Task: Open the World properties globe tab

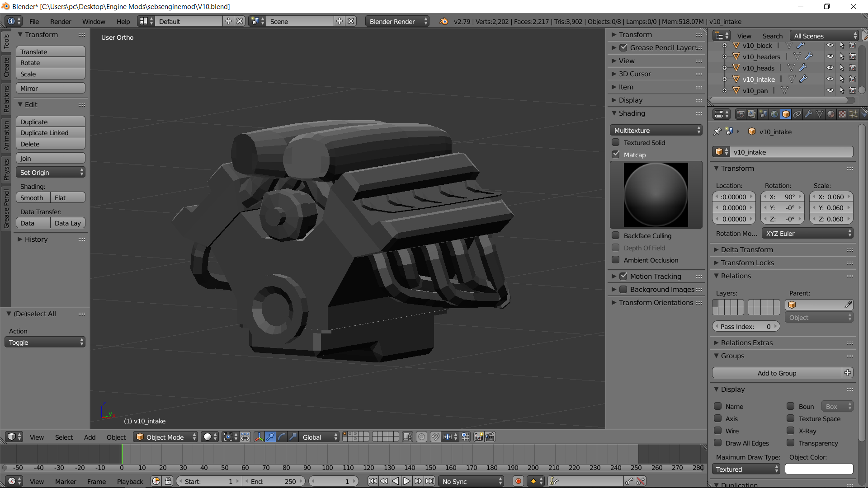Action: (774, 114)
